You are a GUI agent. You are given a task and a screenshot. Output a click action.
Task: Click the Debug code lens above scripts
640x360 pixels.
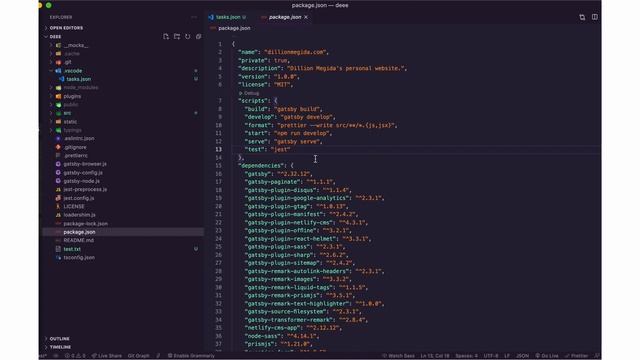(249, 93)
